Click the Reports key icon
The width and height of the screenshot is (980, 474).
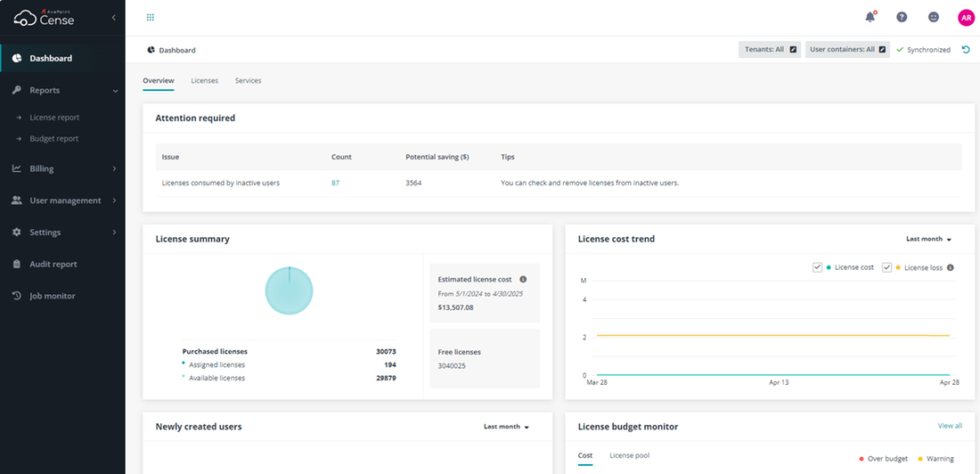point(17,90)
